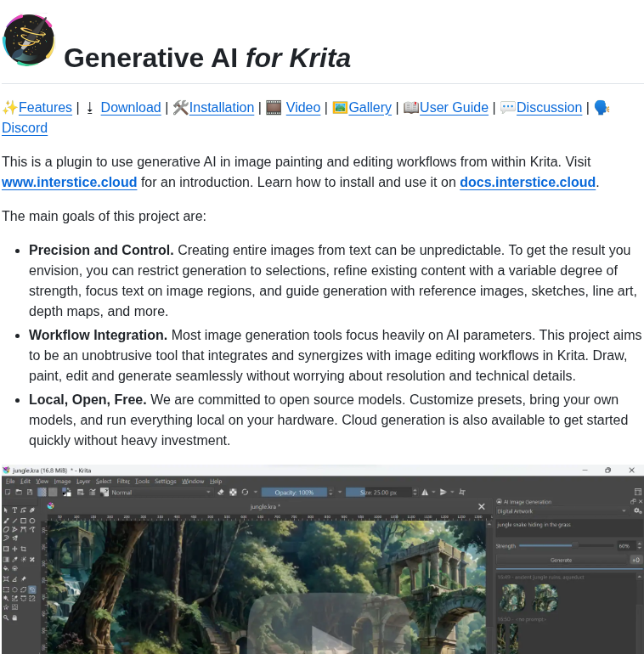Click the New document toolbar icon
Viewport: 644px width, 654px height.
click(x=8, y=492)
